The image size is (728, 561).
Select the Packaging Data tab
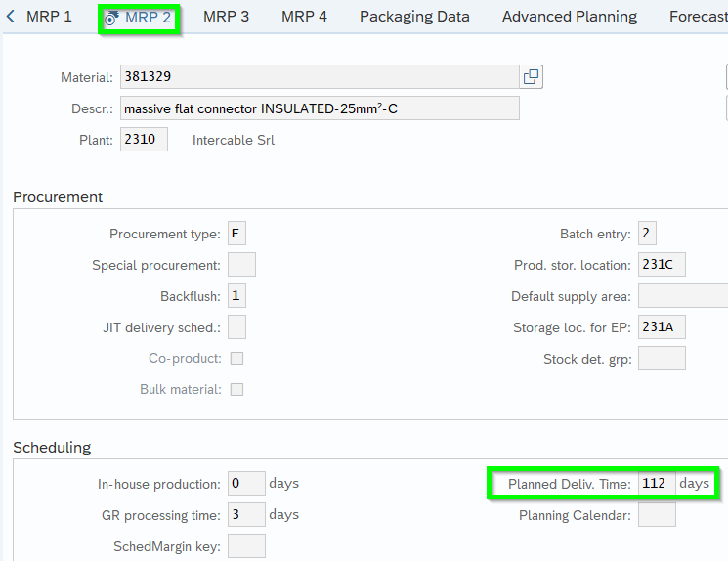pos(414,17)
